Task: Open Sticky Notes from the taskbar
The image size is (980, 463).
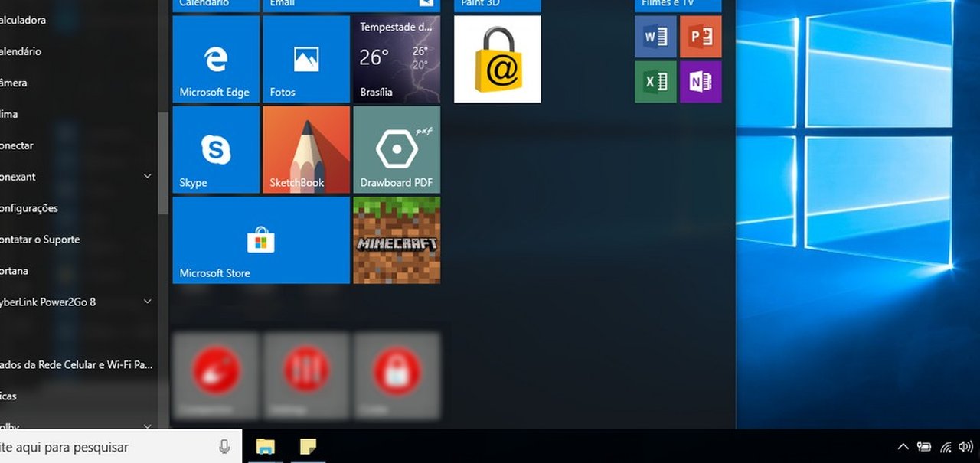Action: coord(309,447)
